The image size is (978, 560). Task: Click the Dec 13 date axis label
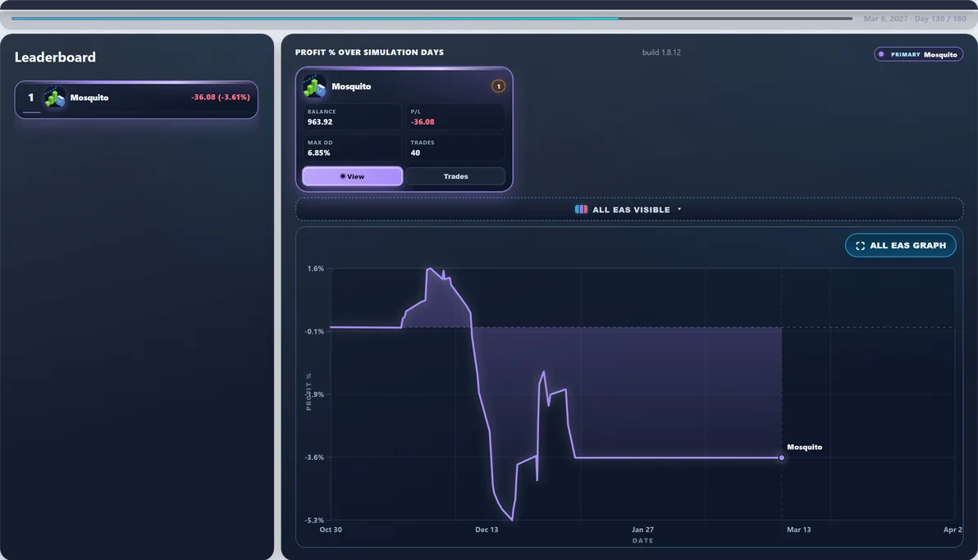click(487, 530)
